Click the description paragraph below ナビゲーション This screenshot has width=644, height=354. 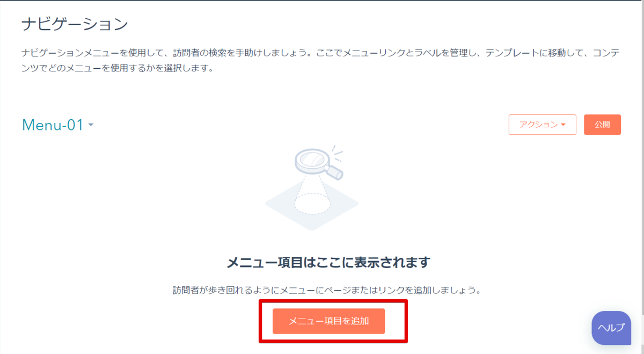click(320, 61)
